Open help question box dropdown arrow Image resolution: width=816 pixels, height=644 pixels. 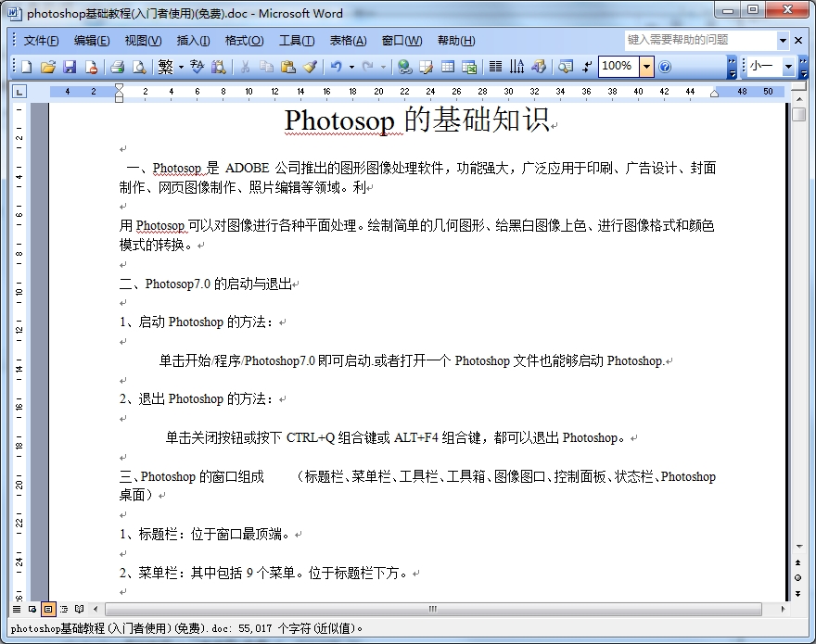click(783, 40)
